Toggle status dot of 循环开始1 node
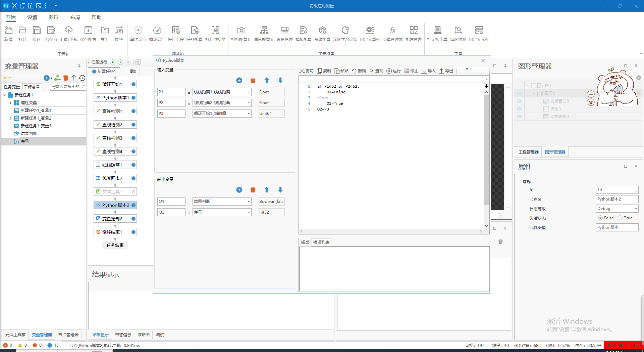The width and height of the screenshot is (644, 352). click(x=133, y=84)
